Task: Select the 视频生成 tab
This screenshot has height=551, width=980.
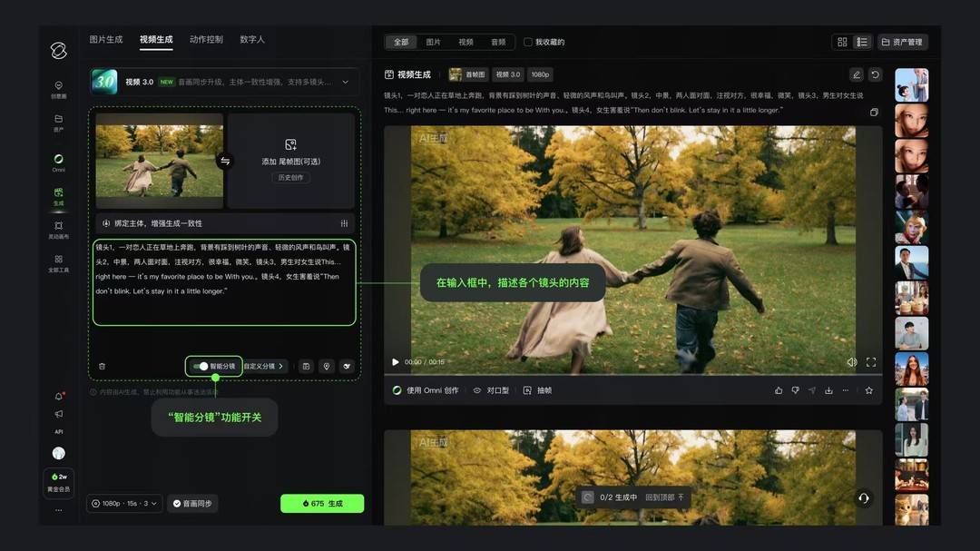Action: pyautogui.click(x=156, y=39)
